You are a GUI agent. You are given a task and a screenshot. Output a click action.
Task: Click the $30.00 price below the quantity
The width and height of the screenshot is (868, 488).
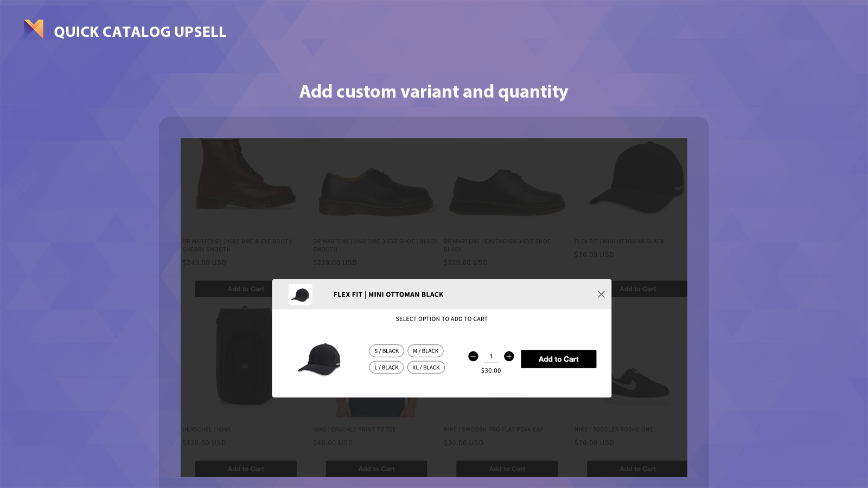pyautogui.click(x=491, y=371)
